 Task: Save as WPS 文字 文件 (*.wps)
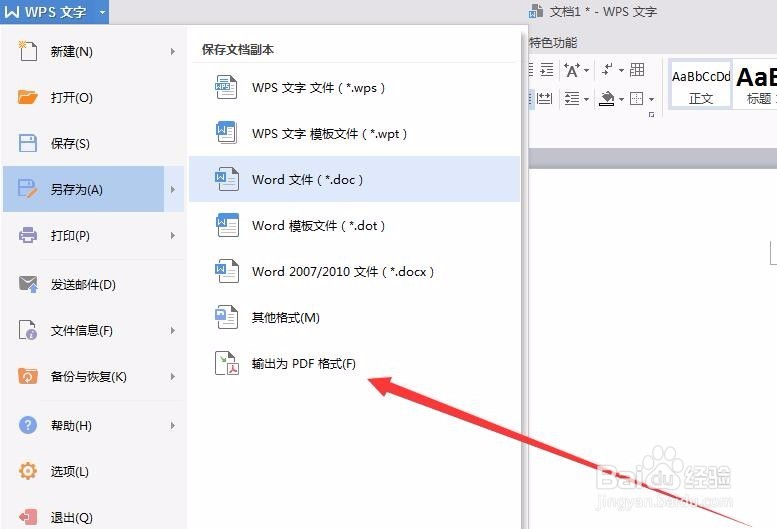point(354,88)
